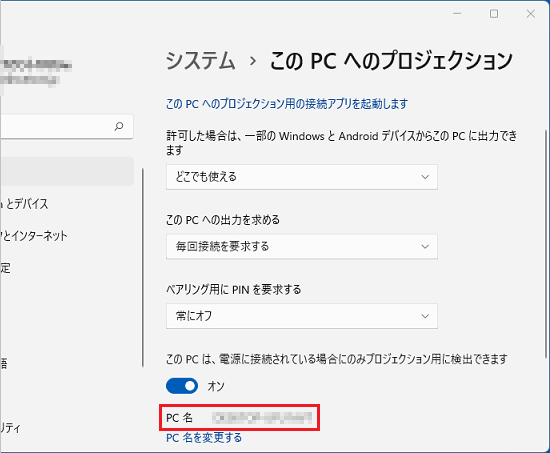The height and width of the screenshot is (453, 550).
Task: Open the projection connect app link
Action: click(287, 104)
